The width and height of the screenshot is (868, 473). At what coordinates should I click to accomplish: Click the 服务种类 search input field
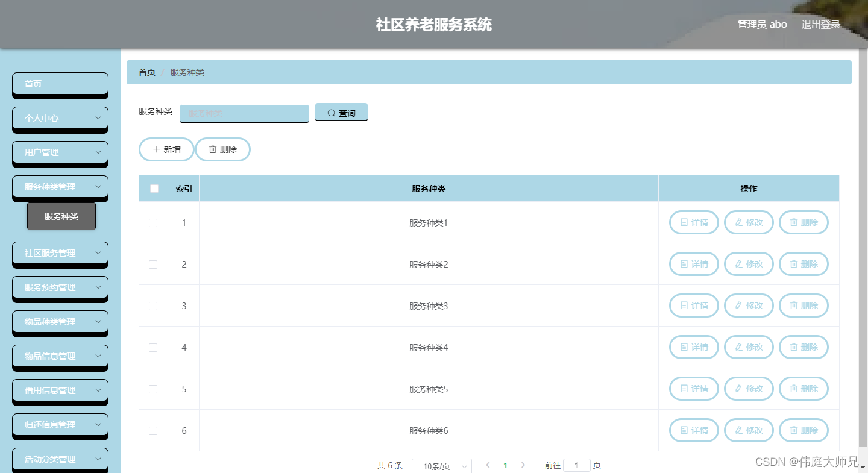244,113
